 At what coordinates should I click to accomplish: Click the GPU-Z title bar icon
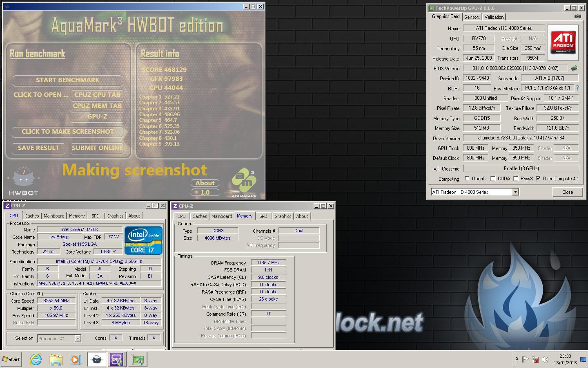[x=432, y=8]
